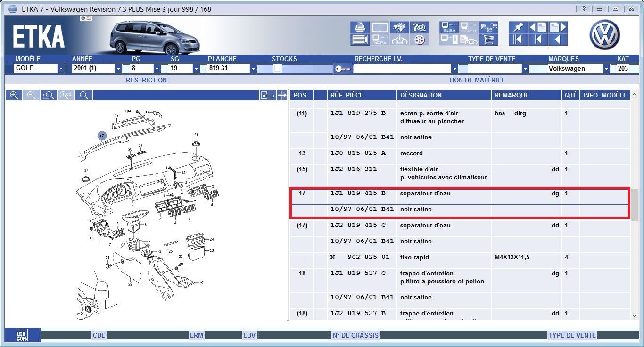Viewport: 644px width, 347px height.
Task: Open the TYPE DE VENTE dropdown
Action: point(525,68)
